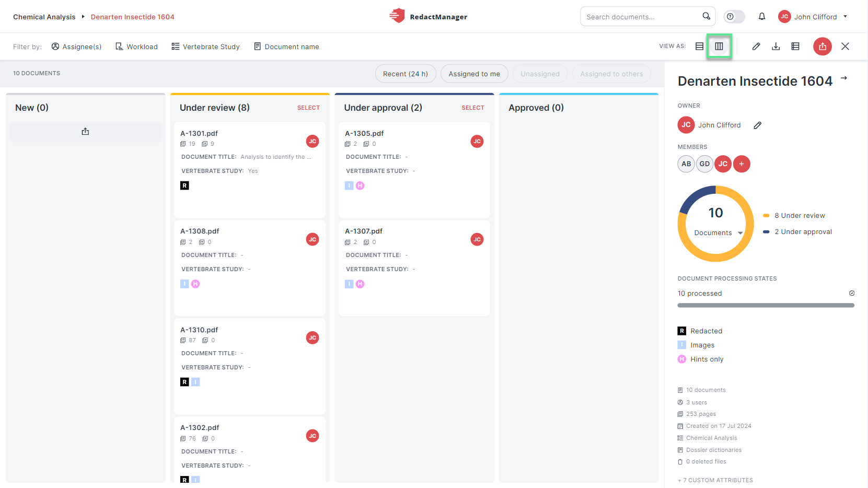Viewport: 868px width, 488px height.
Task: Expand 7 custom attributes
Action: [x=715, y=480]
